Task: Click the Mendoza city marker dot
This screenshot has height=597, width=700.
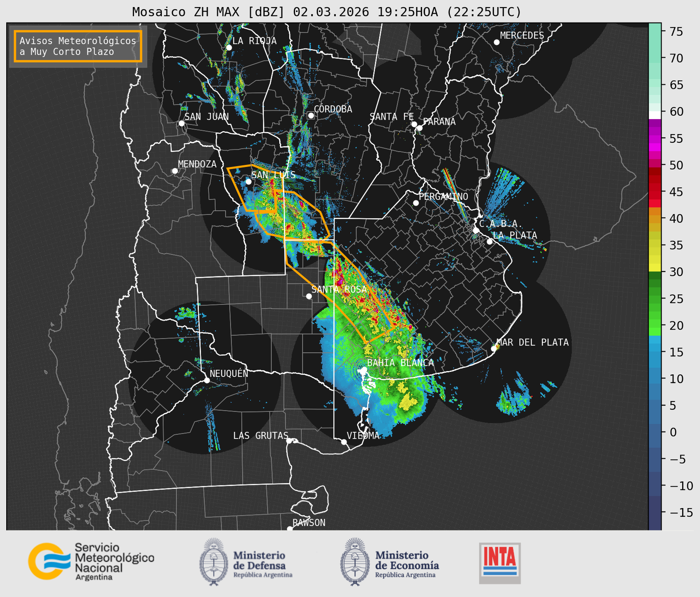Action: pyautogui.click(x=175, y=171)
